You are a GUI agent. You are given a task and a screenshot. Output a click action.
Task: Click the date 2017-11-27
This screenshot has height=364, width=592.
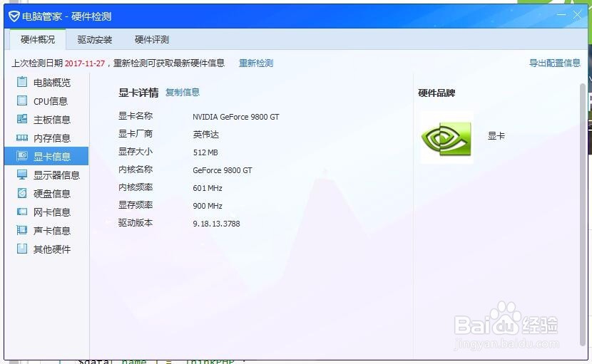[85, 63]
